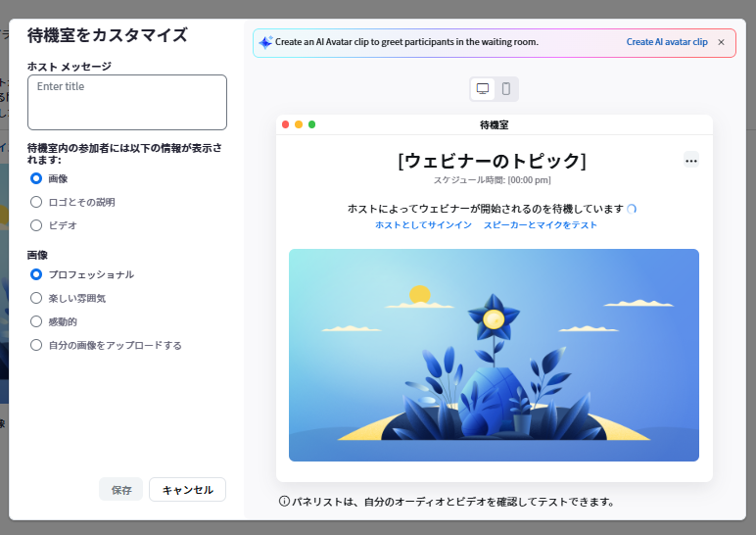Select the プロフェッショナル image style

36,274
